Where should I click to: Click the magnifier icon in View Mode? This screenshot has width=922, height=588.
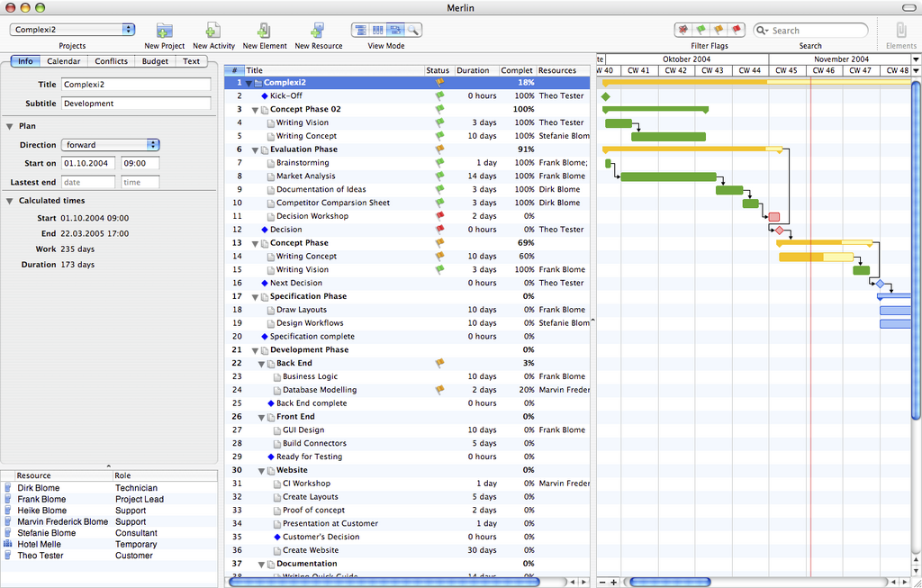413,30
